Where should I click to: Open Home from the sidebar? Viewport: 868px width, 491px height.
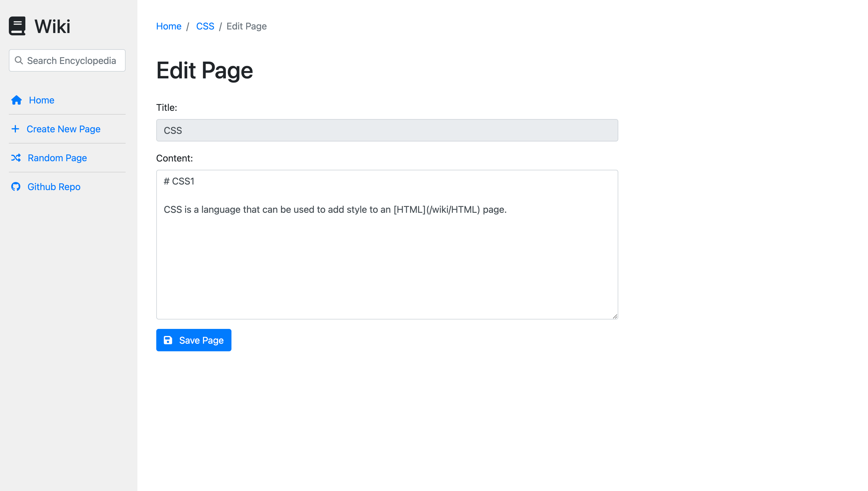click(42, 100)
